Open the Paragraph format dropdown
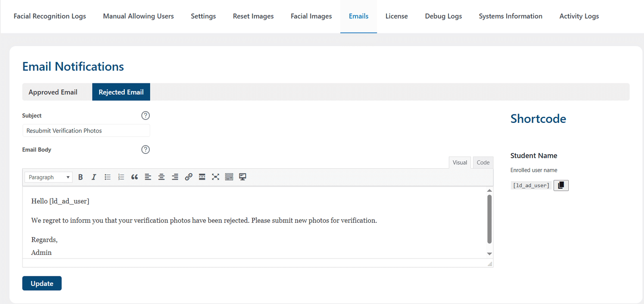Screen dimensions: 644x304 coord(48,177)
